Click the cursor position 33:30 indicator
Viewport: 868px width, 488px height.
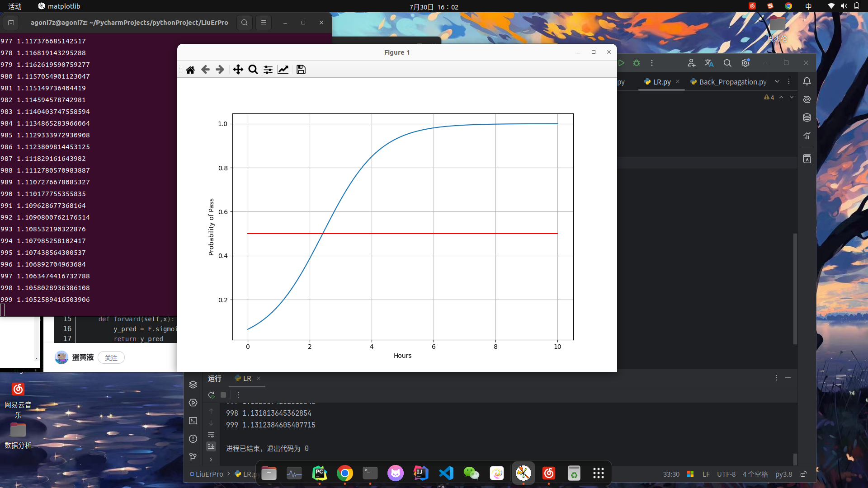671,474
